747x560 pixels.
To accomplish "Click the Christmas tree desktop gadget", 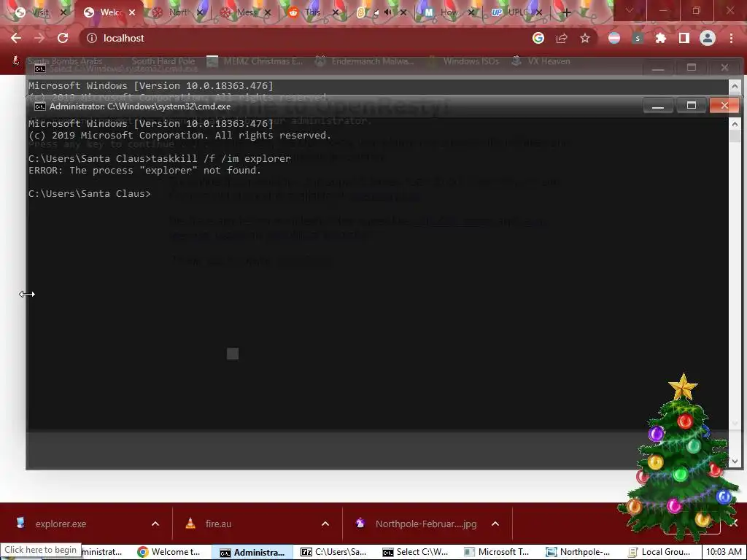I will [681, 457].
